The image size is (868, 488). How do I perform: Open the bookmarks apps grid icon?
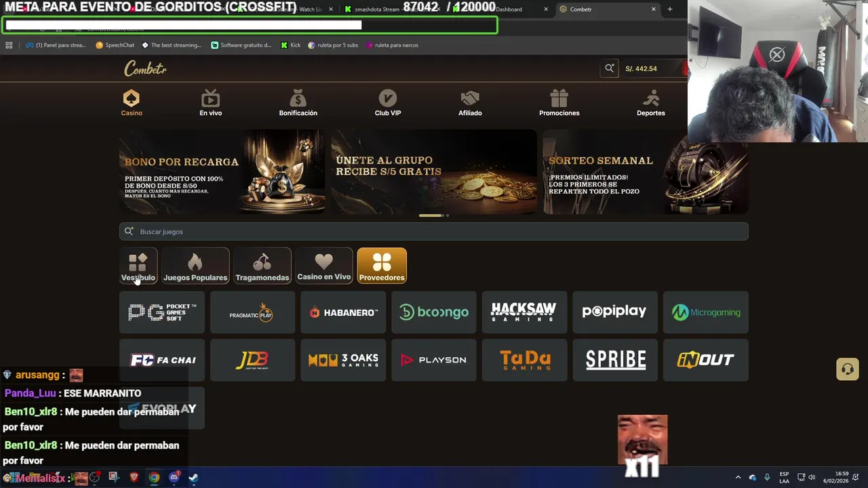(x=9, y=45)
